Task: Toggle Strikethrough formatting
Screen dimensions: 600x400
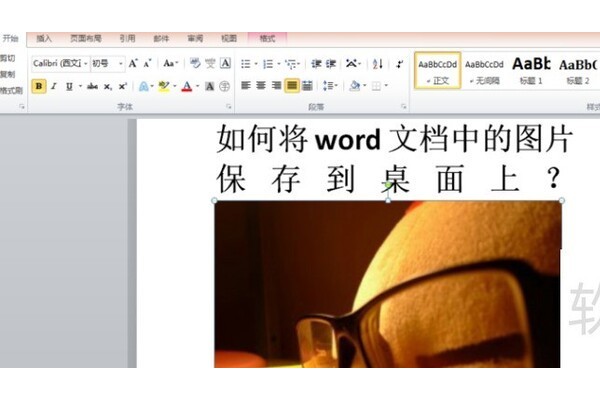Action: 92,87
